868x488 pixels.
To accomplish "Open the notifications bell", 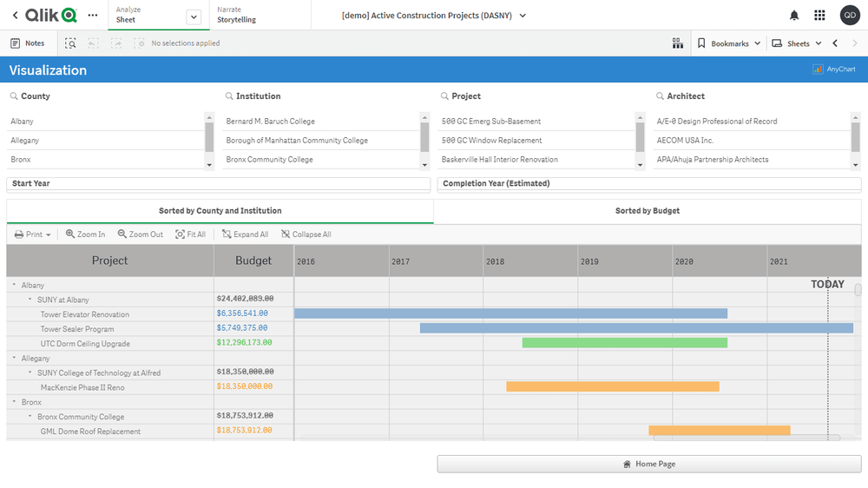I will click(794, 16).
